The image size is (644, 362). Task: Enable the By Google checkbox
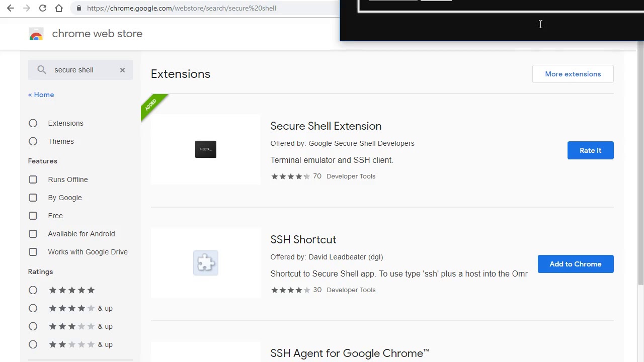coord(33,198)
